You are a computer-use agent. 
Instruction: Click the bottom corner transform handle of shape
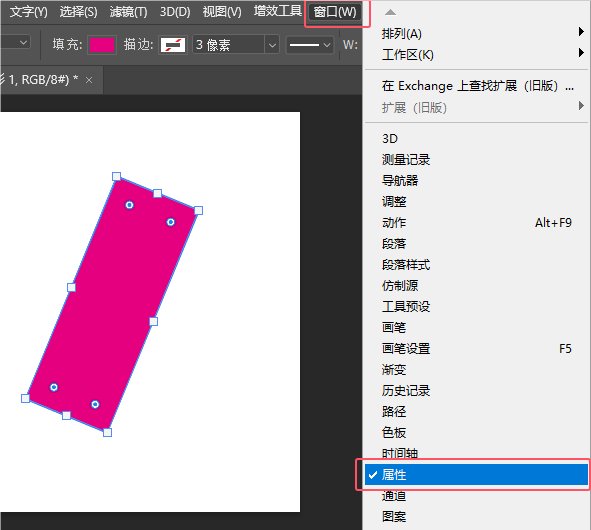107,432
